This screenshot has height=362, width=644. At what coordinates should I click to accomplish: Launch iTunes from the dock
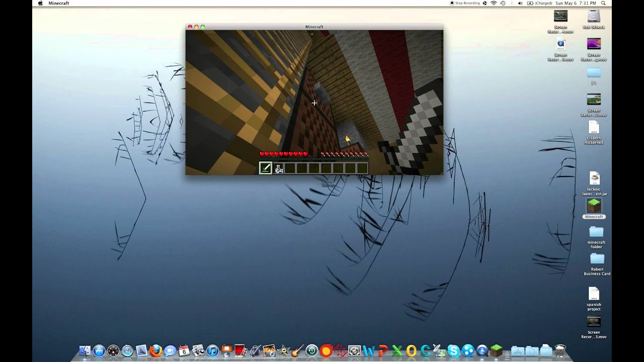[x=212, y=350]
